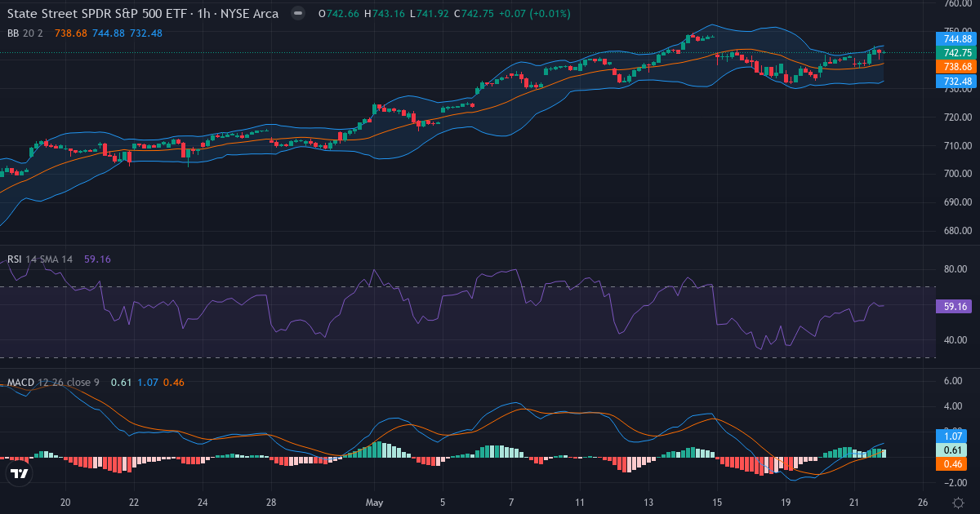Click the TradingView logo icon
980x514 pixels.
(x=20, y=472)
